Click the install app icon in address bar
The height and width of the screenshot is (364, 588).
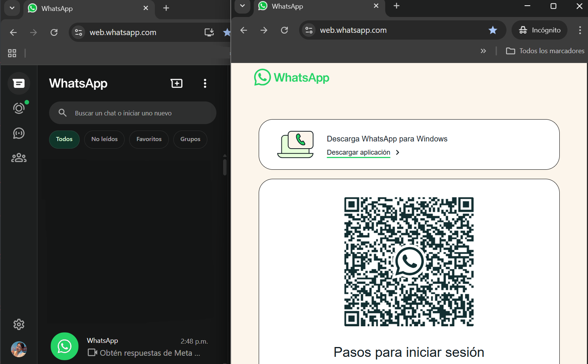pos(209,32)
